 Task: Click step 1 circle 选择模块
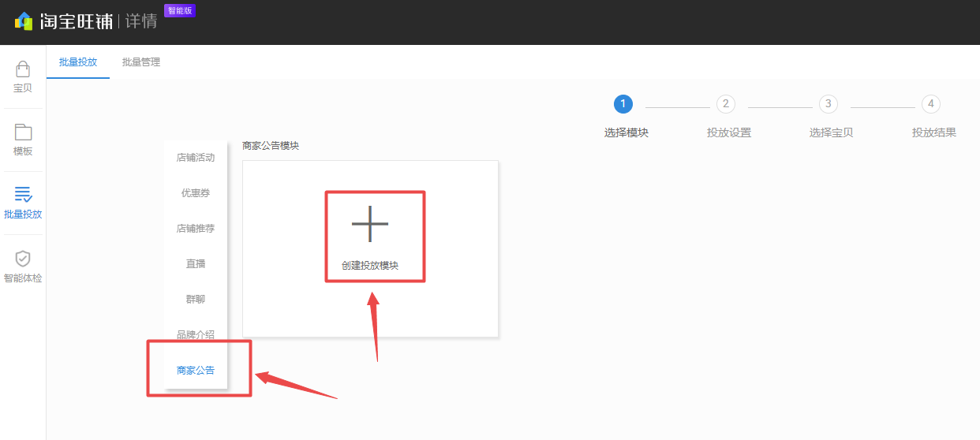coord(623,104)
